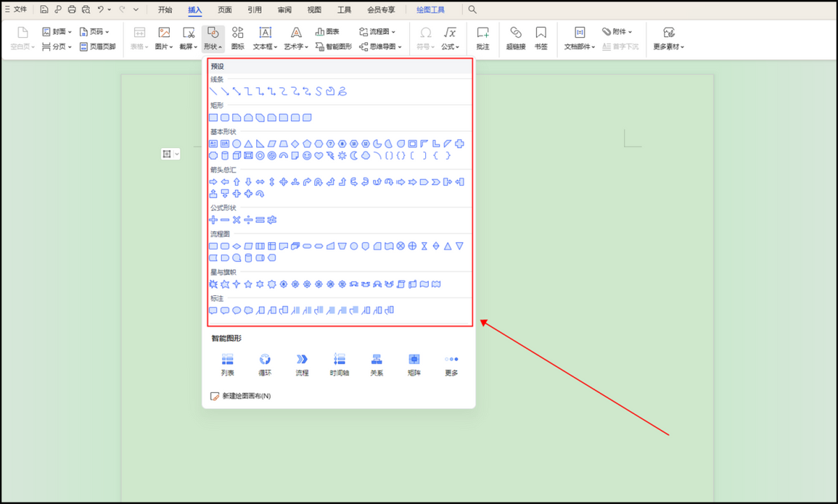Insert the explosion burst shape in 星与旗帜
The width and height of the screenshot is (838, 504).
(x=214, y=284)
